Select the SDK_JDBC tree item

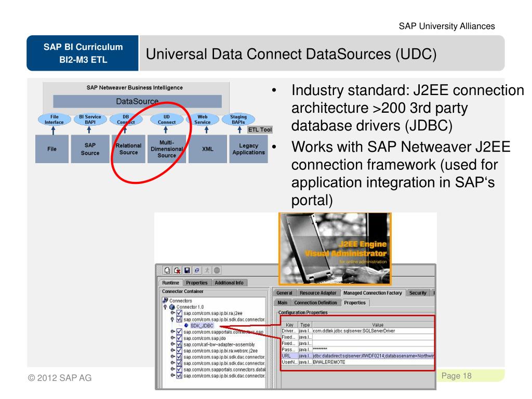point(202,326)
